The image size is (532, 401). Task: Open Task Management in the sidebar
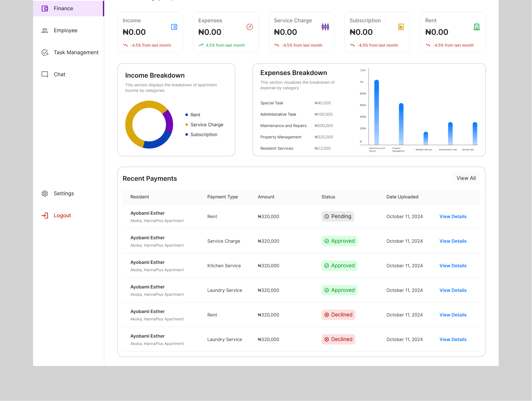[76, 52]
